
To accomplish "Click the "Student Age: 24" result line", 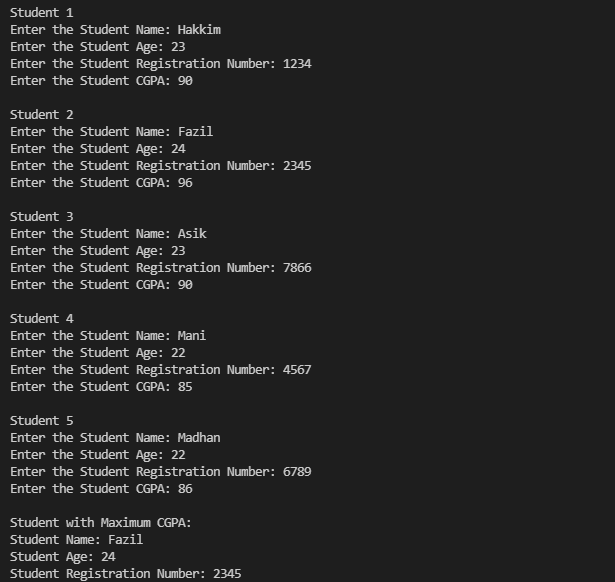I will pos(63,557).
